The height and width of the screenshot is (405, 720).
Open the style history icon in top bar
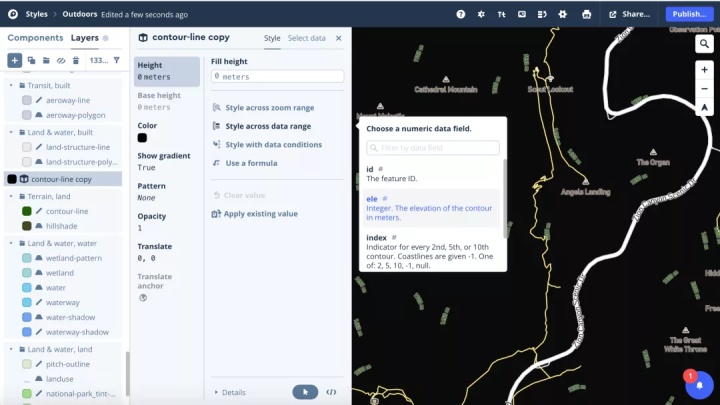(x=542, y=14)
